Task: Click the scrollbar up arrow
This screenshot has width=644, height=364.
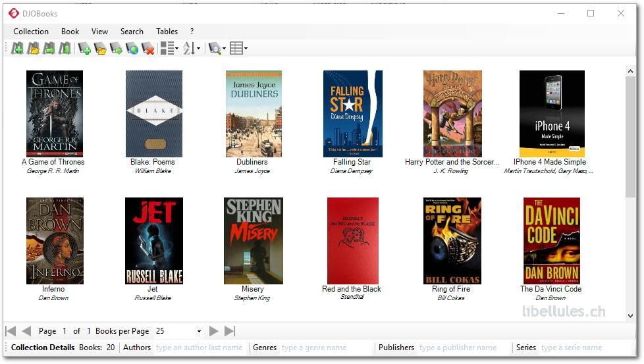Action: [630, 71]
